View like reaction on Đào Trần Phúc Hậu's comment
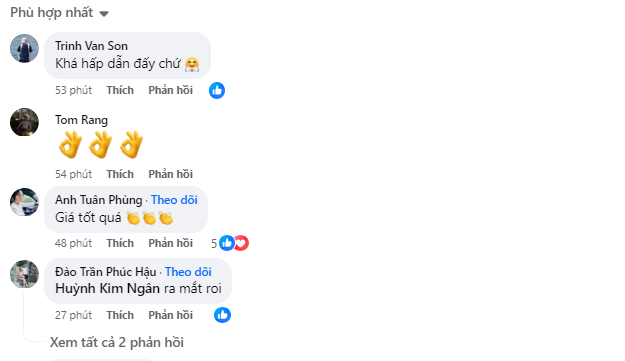The height and width of the screenshot is (361, 625). [x=222, y=315]
